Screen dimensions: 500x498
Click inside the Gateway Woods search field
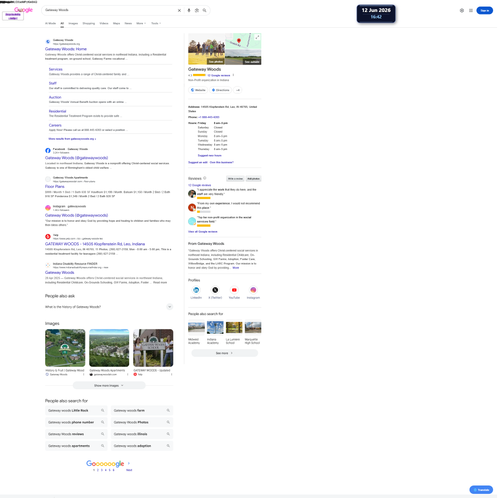110,10
